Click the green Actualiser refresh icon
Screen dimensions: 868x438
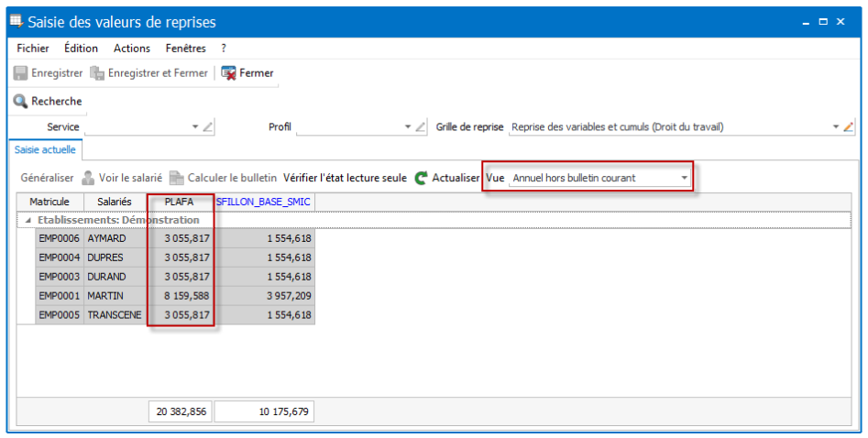pyautogui.click(x=422, y=178)
